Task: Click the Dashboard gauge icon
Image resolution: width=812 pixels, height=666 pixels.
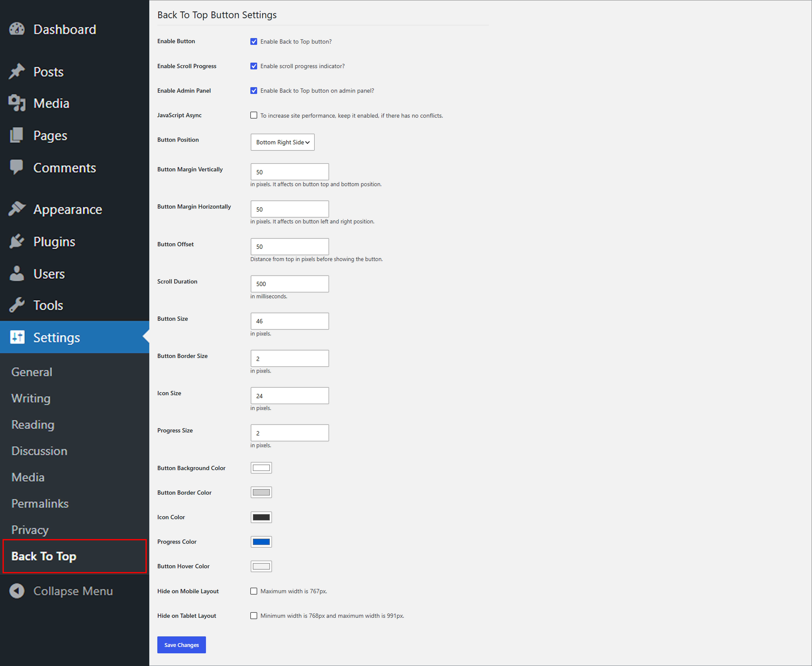Action: 17,29
